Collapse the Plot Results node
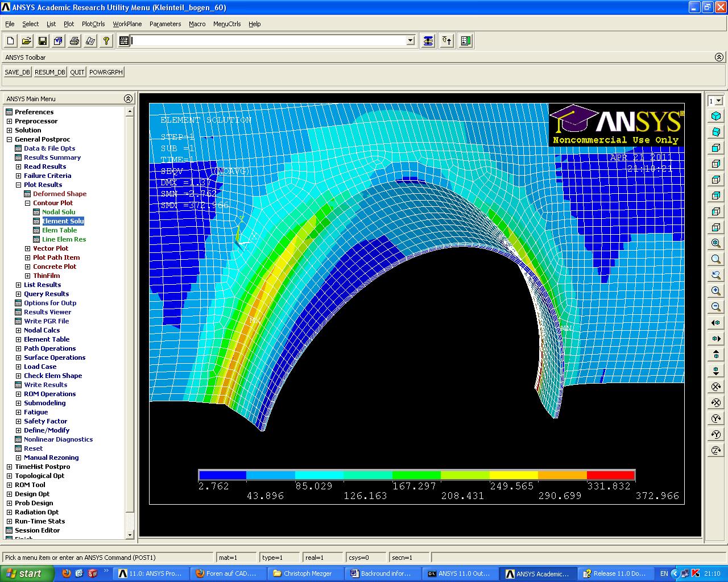 click(x=18, y=185)
